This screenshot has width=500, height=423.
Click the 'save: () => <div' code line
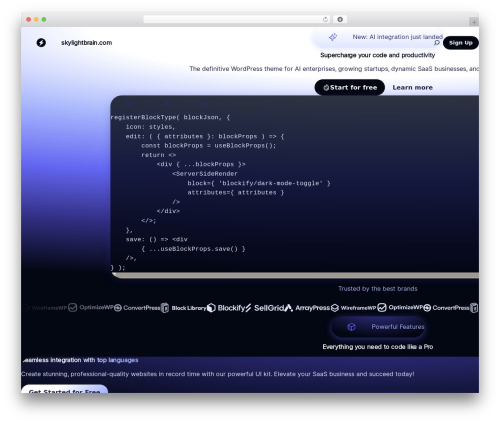(x=157, y=239)
